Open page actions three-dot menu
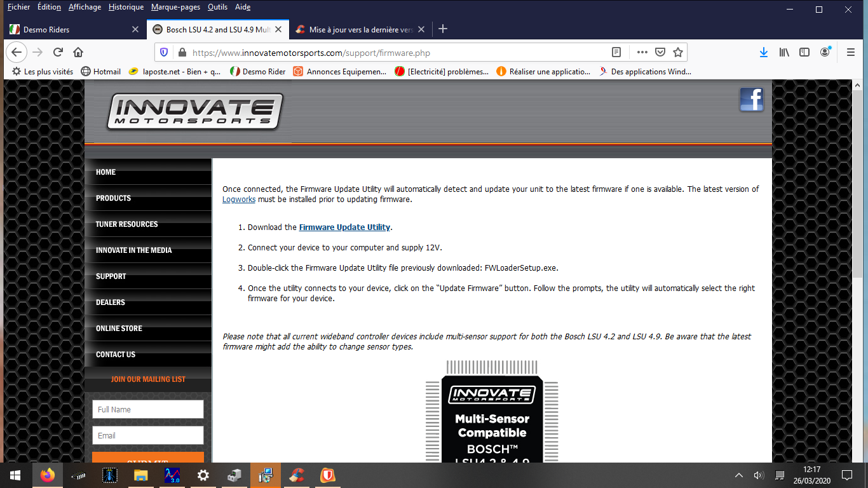The width and height of the screenshot is (868, 488). click(x=642, y=52)
